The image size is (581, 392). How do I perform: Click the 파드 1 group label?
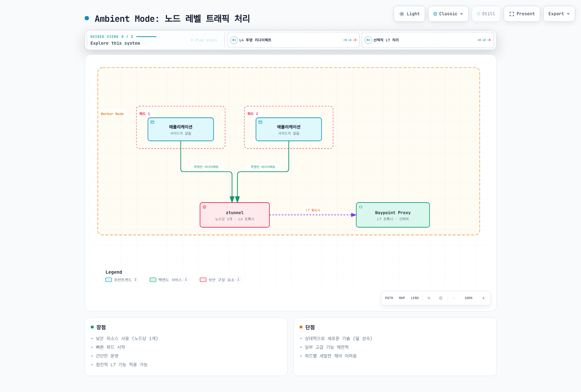[x=145, y=114]
